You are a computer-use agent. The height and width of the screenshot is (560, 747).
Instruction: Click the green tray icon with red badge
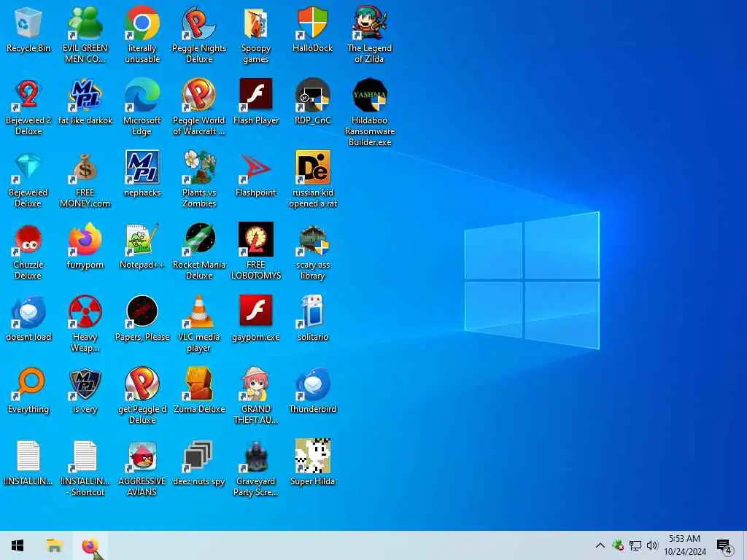point(618,545)
